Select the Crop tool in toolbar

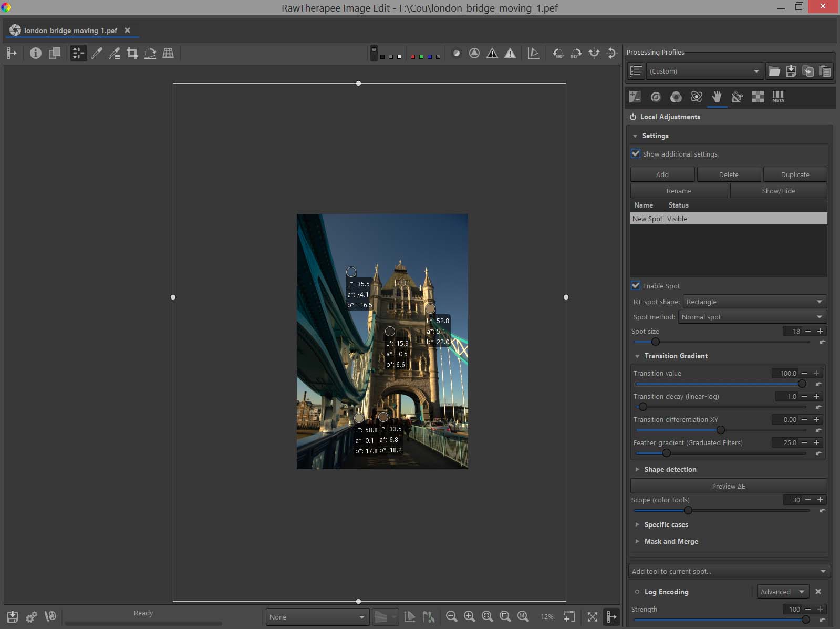(x=132, y=53)
